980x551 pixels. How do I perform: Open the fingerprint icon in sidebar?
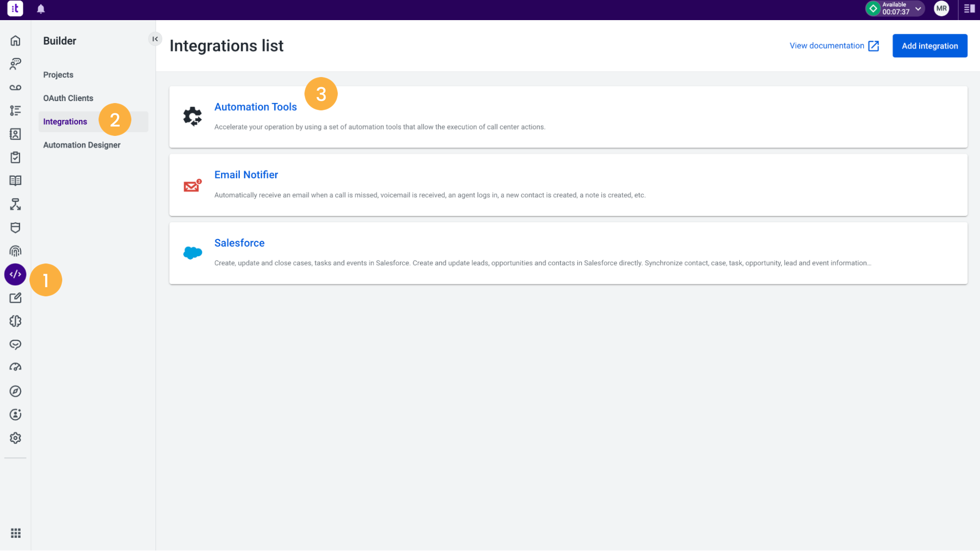pos(15,251)
